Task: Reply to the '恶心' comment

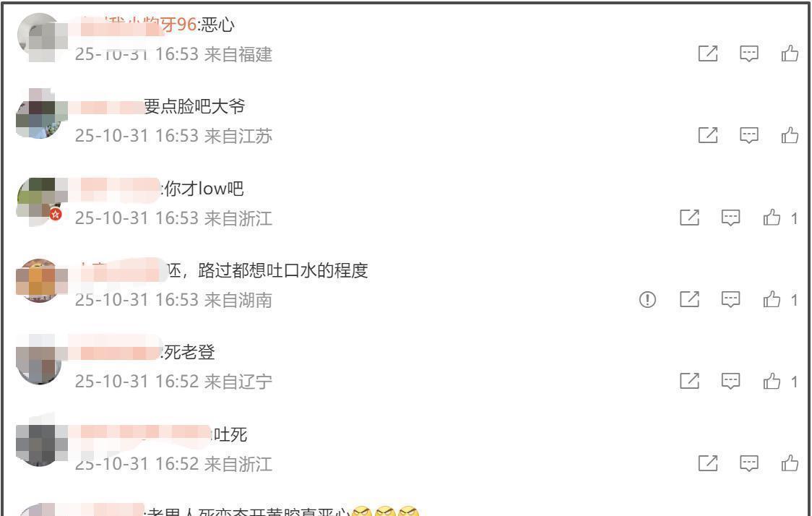Action: (x=749, y=54)
